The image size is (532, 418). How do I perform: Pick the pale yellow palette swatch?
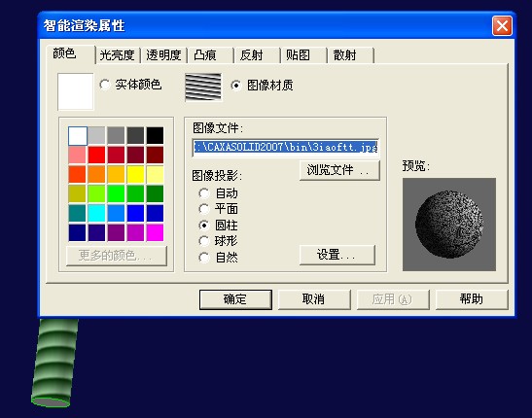click(155, 175)
